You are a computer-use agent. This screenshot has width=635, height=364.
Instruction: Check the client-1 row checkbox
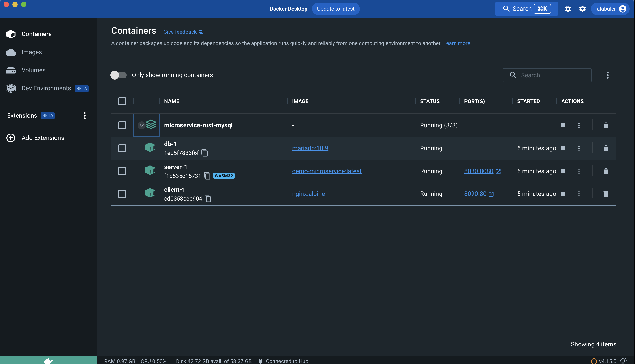click(122, 194)
